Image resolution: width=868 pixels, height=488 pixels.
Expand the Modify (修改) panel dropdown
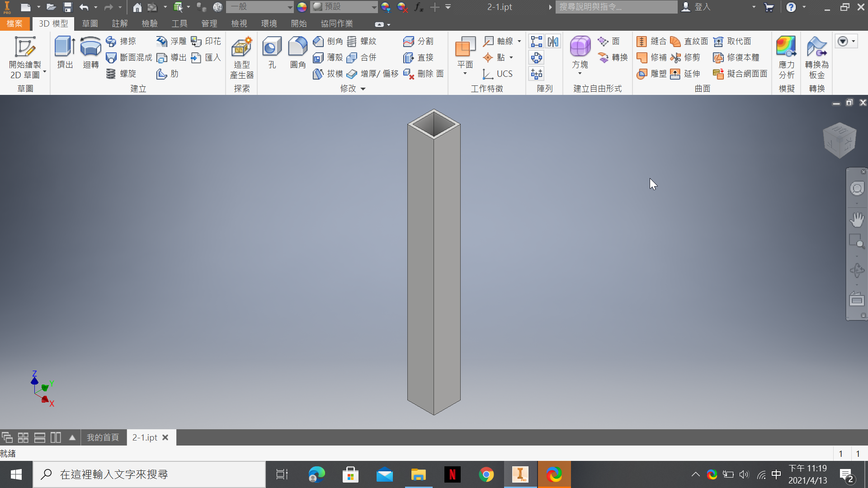(363, 89)
